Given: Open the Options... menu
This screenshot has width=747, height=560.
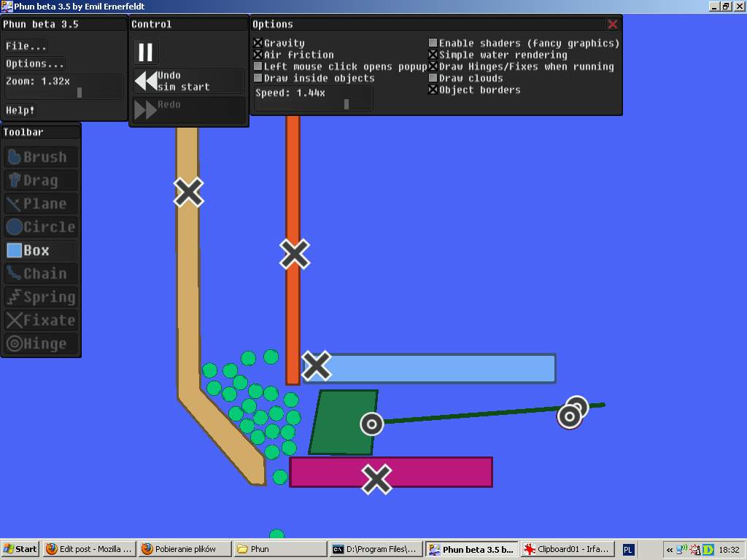Looking at the screenshot, I should click(x=35, y=63).
